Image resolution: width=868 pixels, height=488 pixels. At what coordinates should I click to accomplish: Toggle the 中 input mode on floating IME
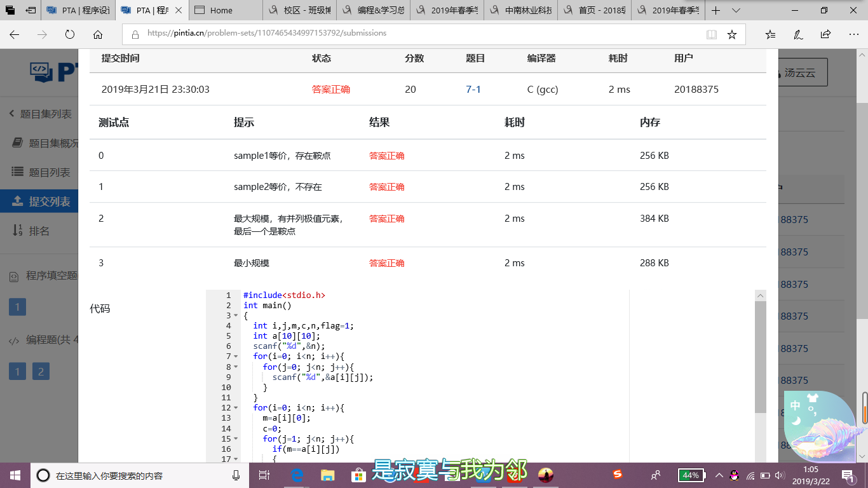pyautogui.click(x=796, y=405)
